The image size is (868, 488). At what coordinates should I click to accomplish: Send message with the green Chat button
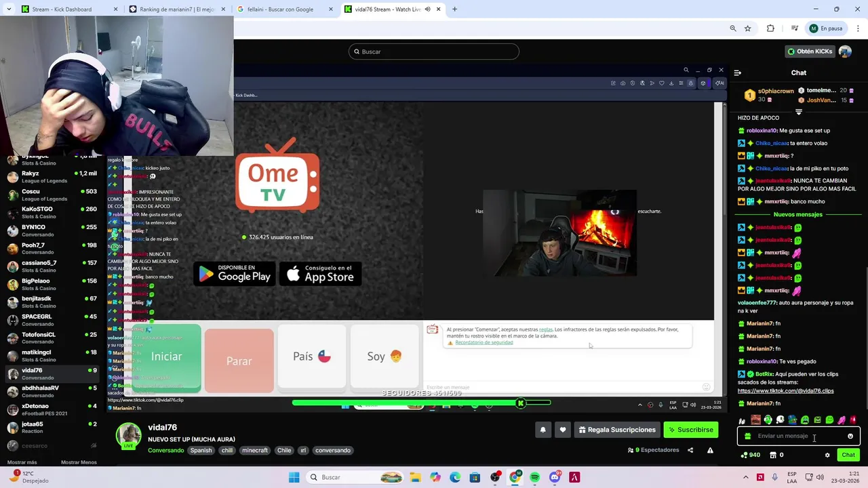click(848, 455)
